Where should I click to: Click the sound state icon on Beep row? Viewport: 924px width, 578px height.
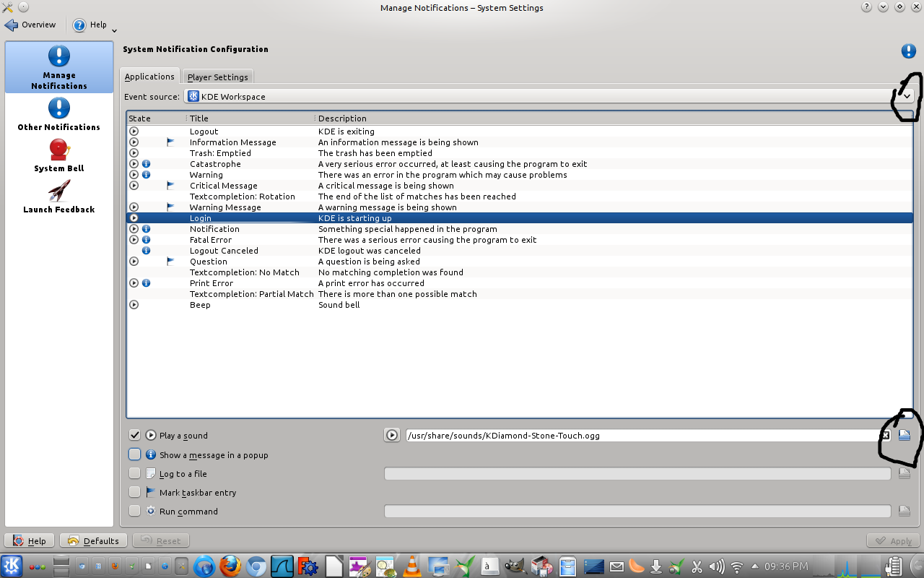134,305
